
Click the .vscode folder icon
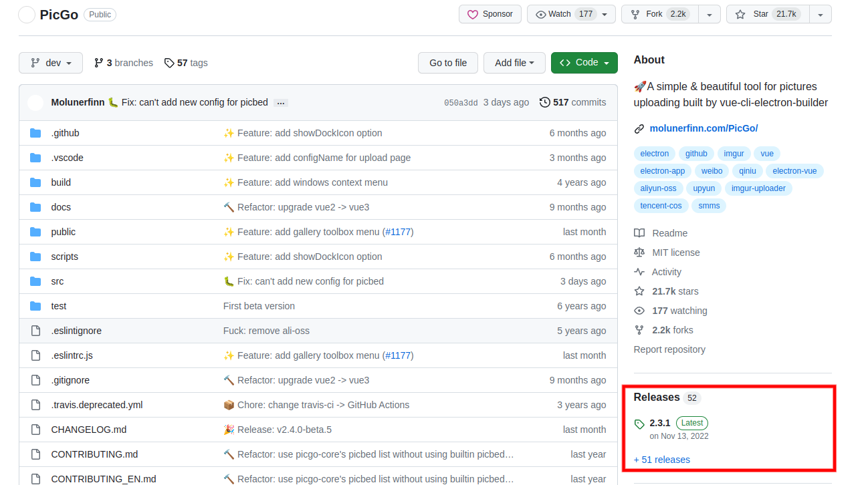pos(35,158)
